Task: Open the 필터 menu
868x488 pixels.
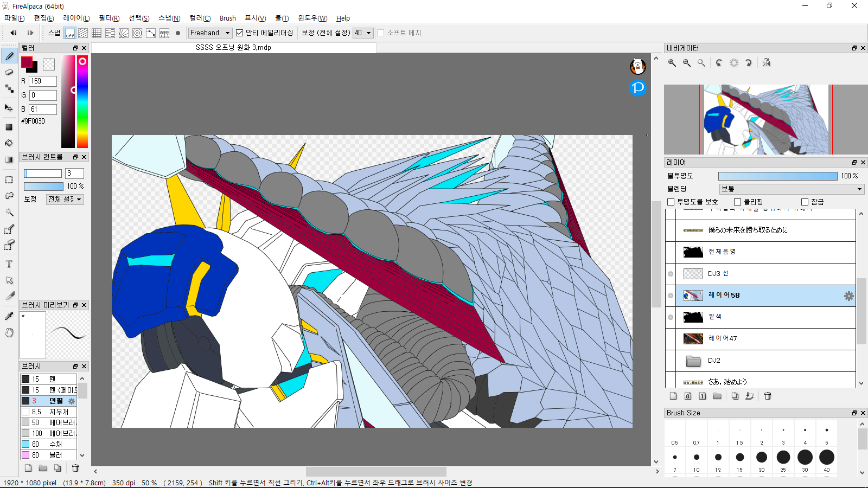Action: click(x=108, y=18)
